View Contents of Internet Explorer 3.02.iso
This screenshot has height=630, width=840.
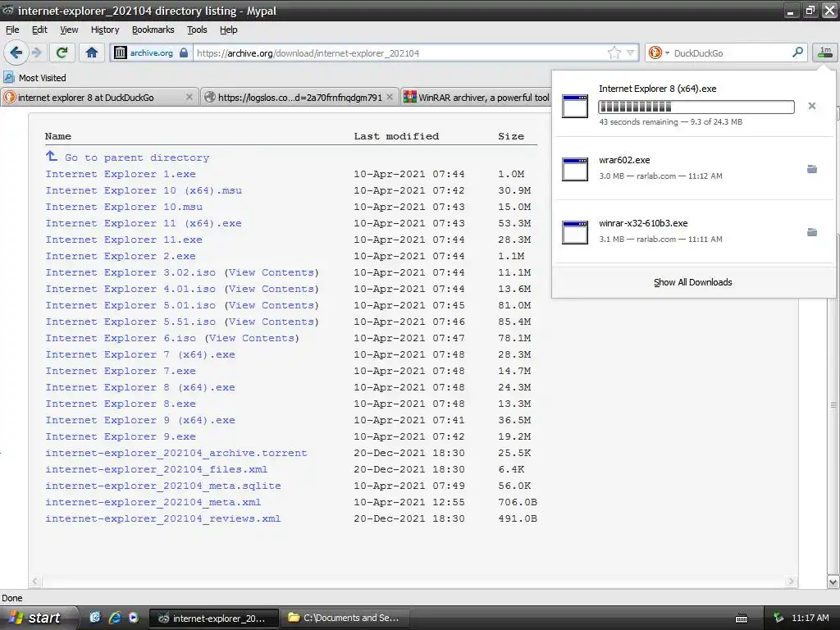[x=271, y=272]
